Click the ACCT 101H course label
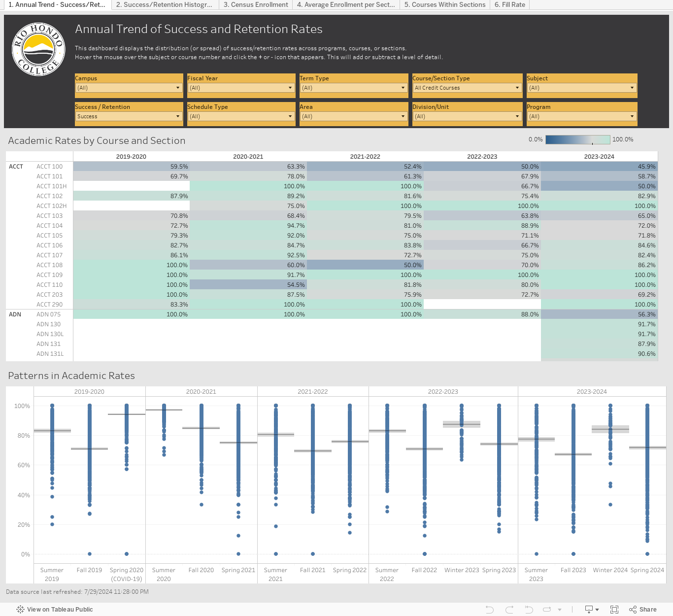This screenshot has height=616, width=673. pos(52,186)
